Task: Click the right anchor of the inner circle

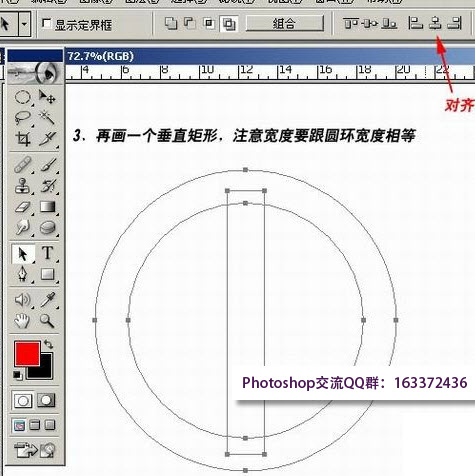Action: point(363,320)
